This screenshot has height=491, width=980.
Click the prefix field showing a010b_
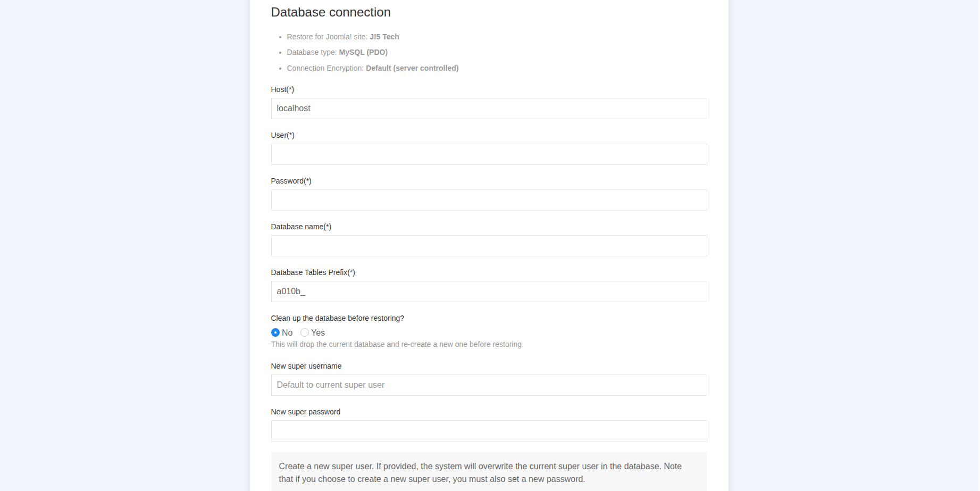(x=489, y=292)
